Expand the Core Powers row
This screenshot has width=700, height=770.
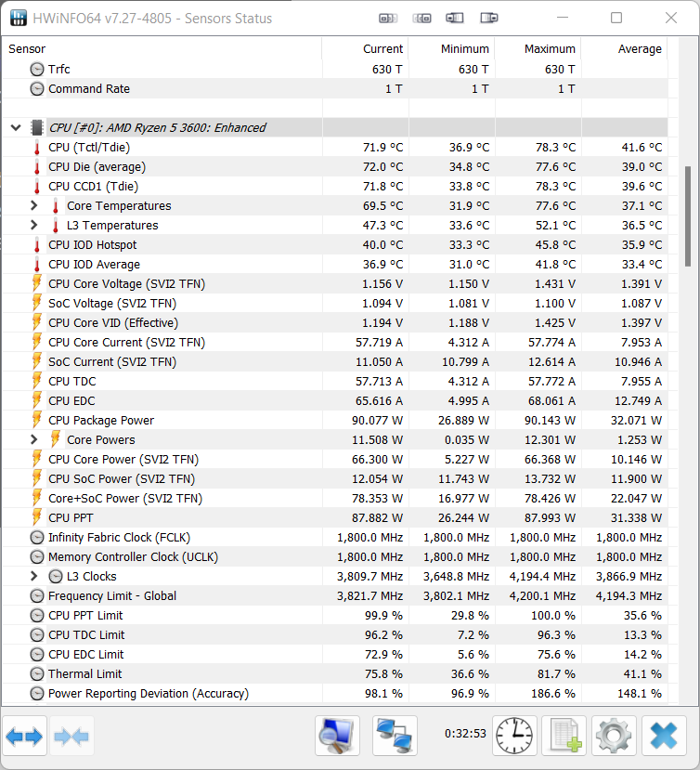(x=33, y=439)
